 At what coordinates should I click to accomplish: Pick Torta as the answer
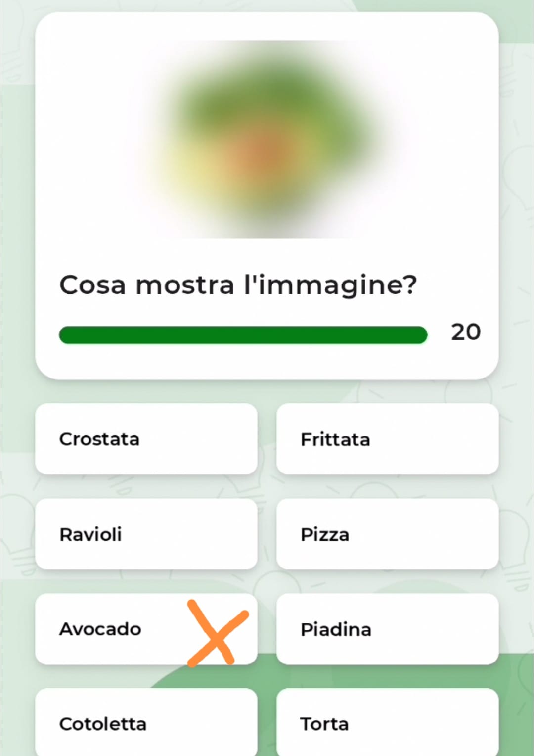tap(387, 722)
